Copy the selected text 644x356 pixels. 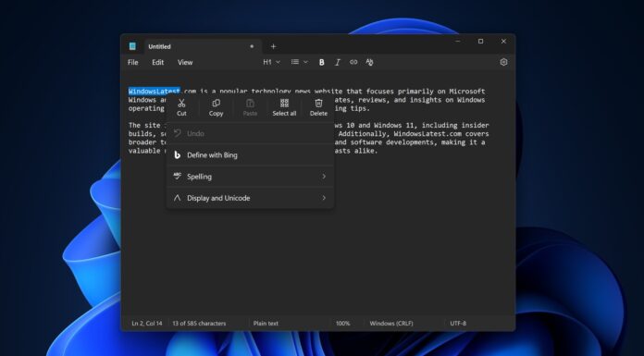tap(216, 107)
